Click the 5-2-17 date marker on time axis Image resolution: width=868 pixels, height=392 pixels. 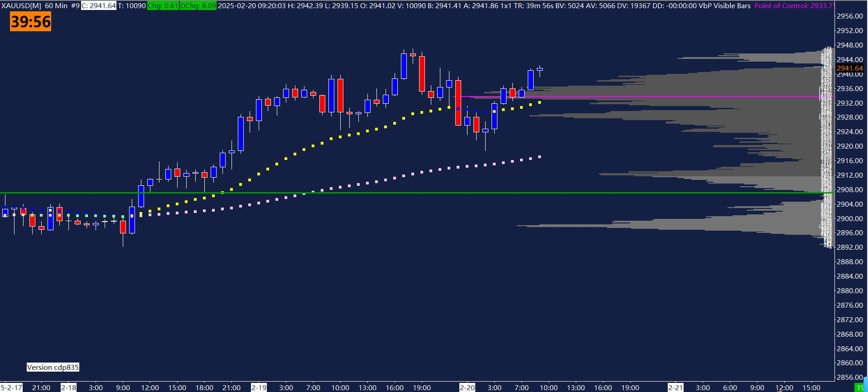tap(11, 388)
